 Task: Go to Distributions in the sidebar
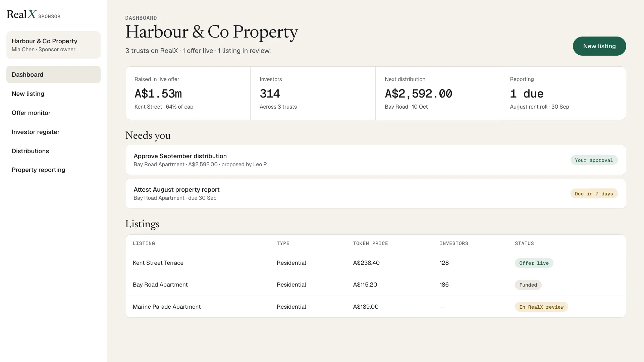(53, 151)
